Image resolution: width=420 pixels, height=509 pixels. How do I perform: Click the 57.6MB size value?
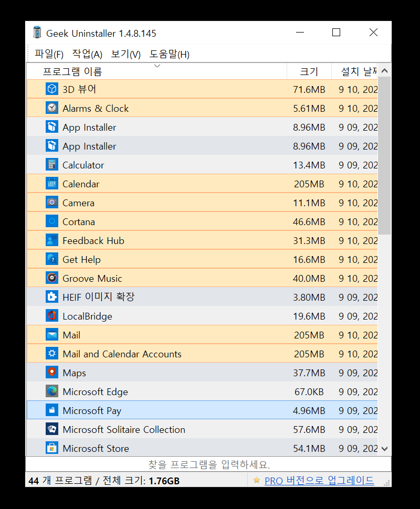[309, 429]
